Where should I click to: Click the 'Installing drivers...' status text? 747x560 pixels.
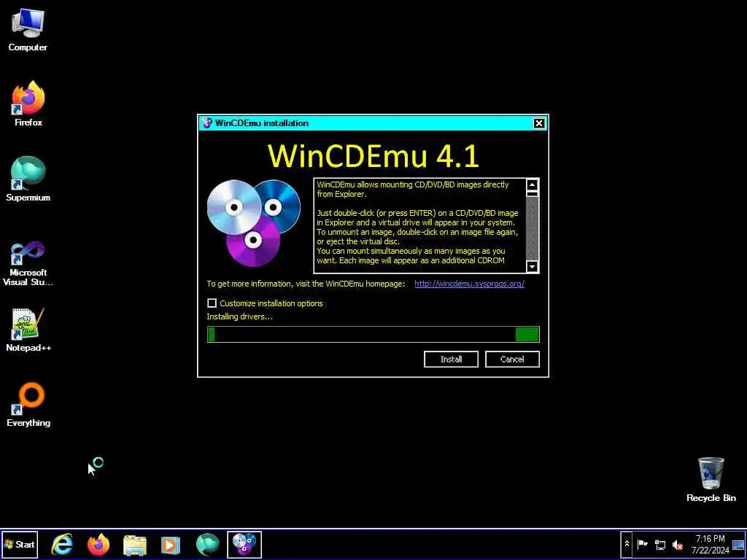point(239,316)
